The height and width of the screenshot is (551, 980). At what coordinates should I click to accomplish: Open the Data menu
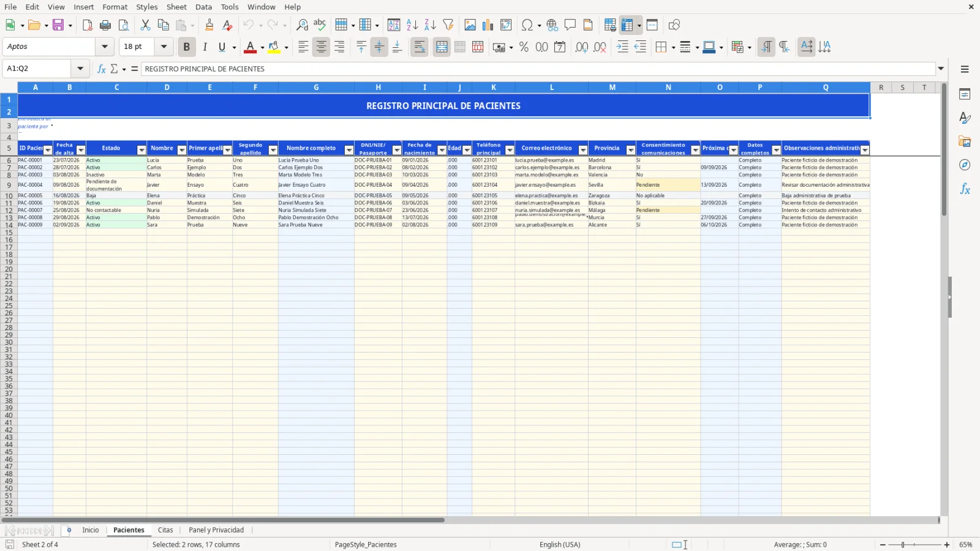204,7
